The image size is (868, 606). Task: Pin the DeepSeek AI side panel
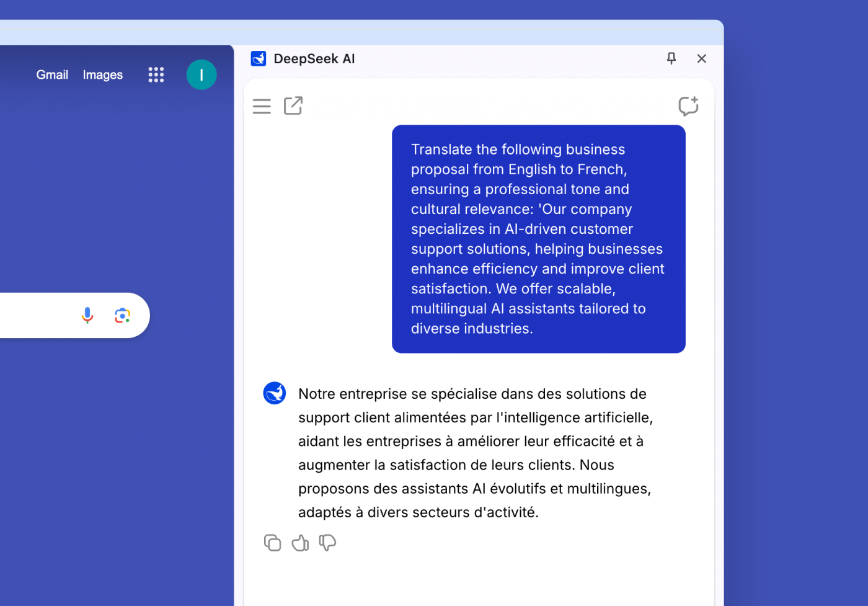(671, 58)
